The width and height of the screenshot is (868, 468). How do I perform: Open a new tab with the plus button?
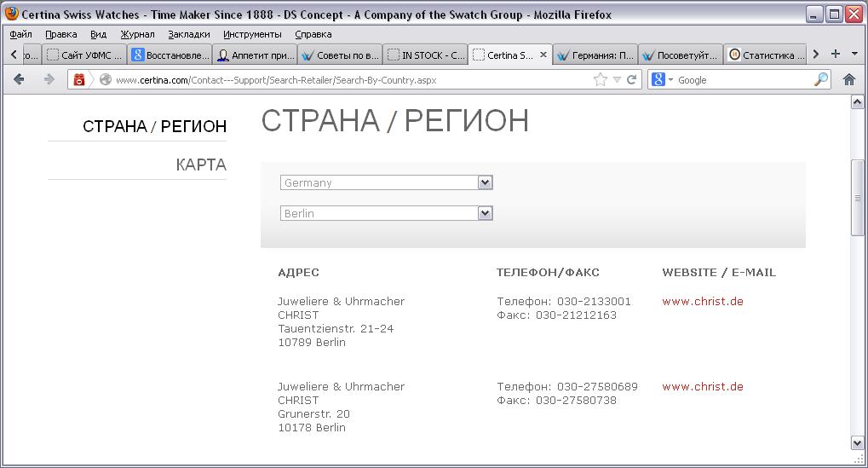coord(836,54)
